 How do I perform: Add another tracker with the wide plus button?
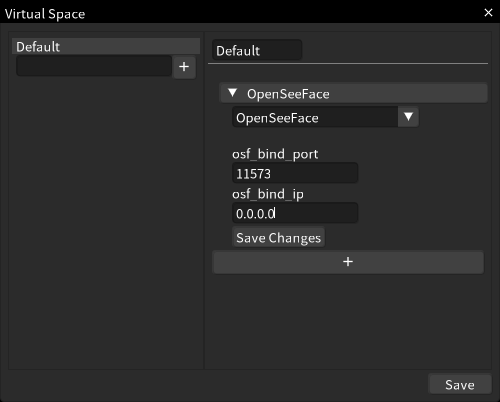348,262
